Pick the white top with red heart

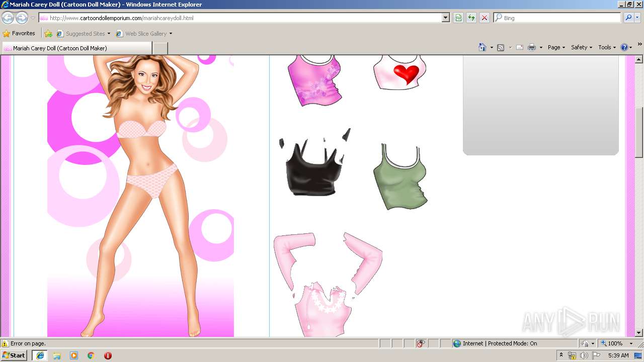[399, 73]
